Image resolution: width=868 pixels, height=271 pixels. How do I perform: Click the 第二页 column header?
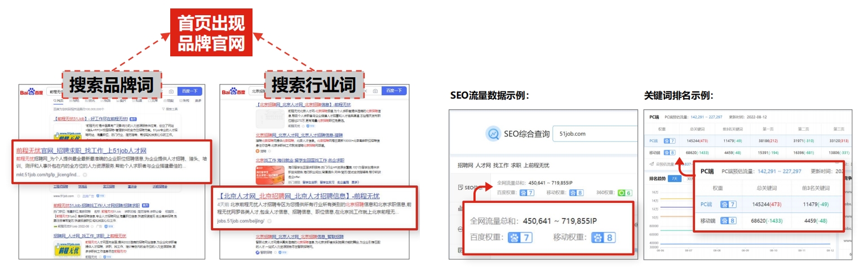tap(803, 129)
